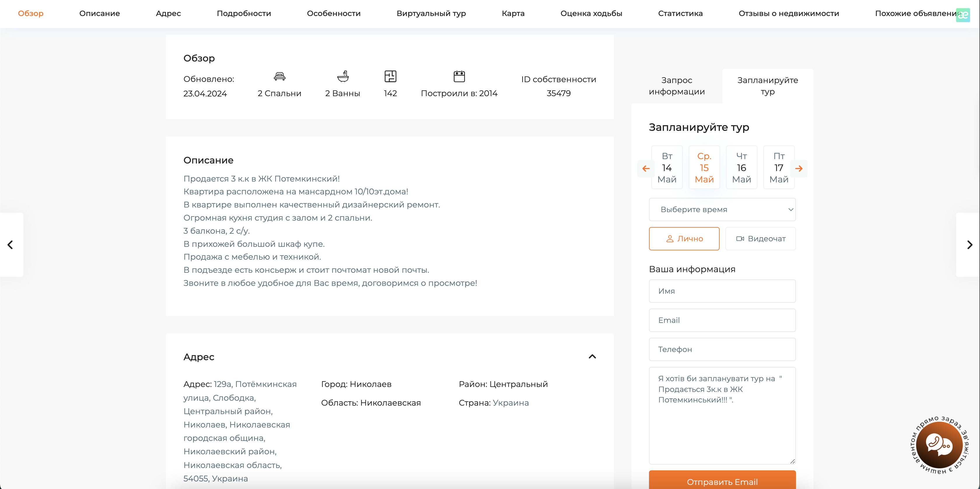Open the Выберите время dropdown
Screen dimensions: 980x489
point(722,210)
